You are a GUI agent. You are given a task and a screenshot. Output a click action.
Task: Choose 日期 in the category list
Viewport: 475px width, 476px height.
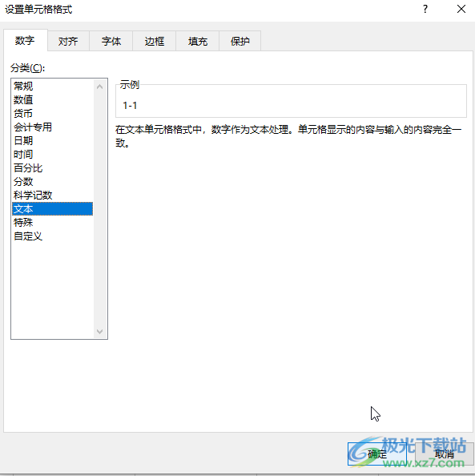pos(52,140)
